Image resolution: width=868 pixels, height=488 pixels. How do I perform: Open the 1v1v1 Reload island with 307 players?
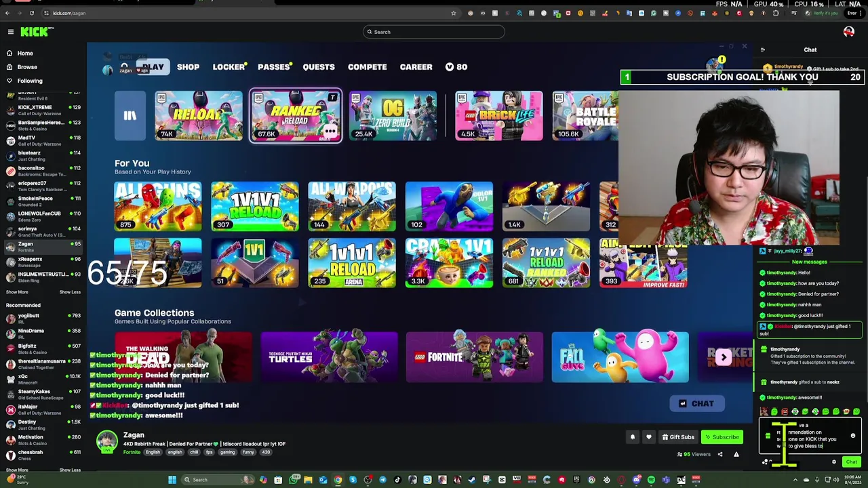point(254,206)
